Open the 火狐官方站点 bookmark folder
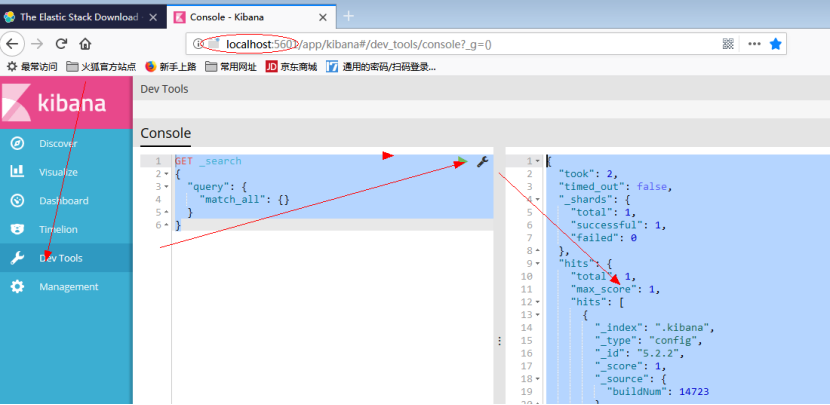The height and width of the screenshot is (405, 830). (x=101, y=67)
